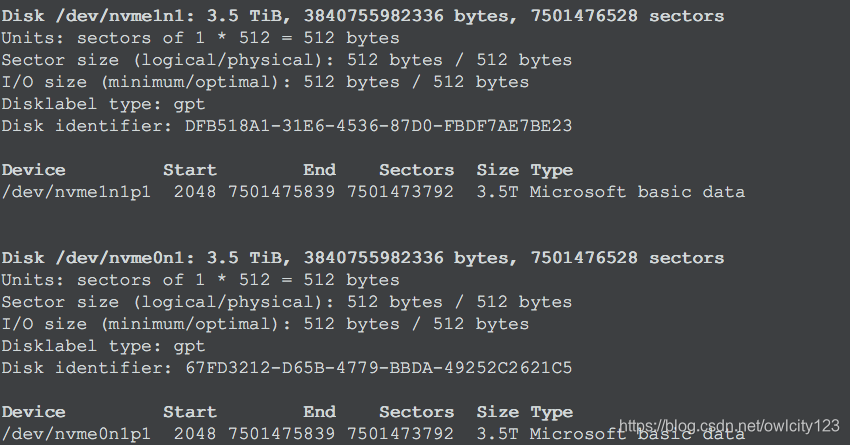Image resolution: width=850 pixels, height=445 pixels.
Task: Click the first 'Microsoft basic data' type text
Action: (637, 192)
